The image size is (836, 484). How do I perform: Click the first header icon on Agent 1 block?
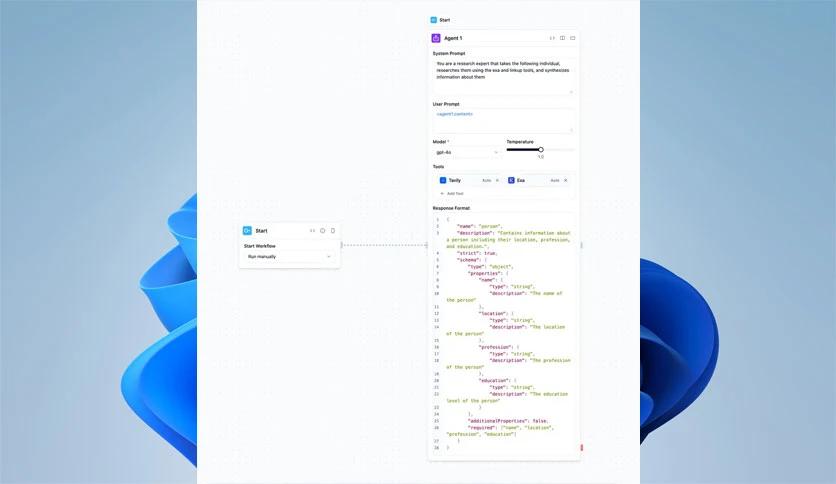552,38
